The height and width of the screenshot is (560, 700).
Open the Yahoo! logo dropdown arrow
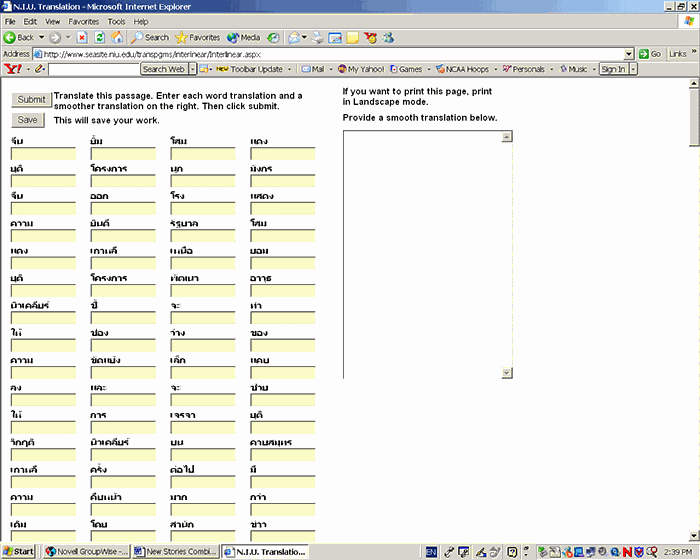tap(28, 69)
